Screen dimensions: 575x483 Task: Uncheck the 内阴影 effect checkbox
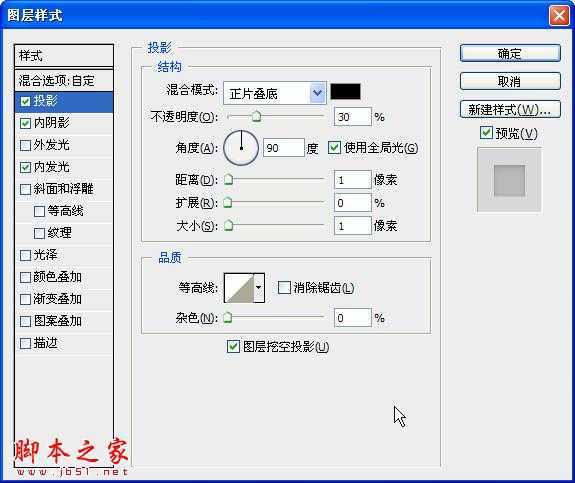tap(25, 123)
